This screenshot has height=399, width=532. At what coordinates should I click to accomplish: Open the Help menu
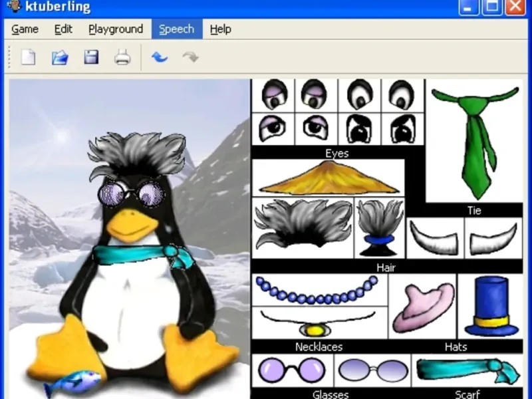[x=221, y=29]
